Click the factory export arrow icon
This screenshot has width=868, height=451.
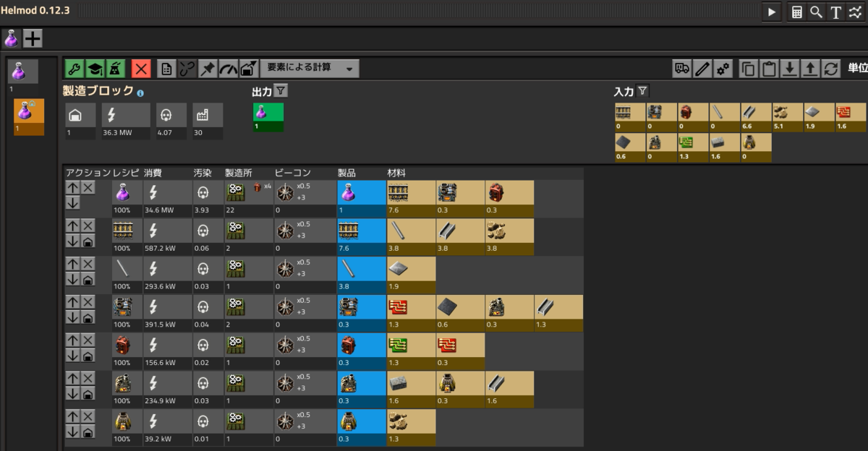tap(248, 69)
